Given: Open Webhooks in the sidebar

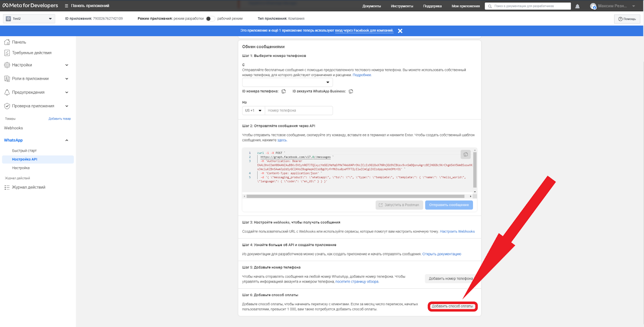Looking at the screenshot, I should [x=13, y=128].
